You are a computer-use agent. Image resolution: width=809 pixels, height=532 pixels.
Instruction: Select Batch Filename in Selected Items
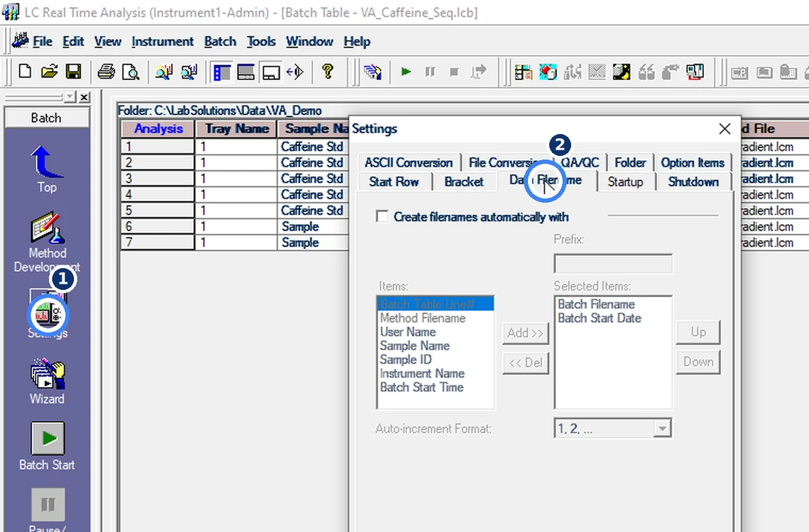click(x=613, y=304)
